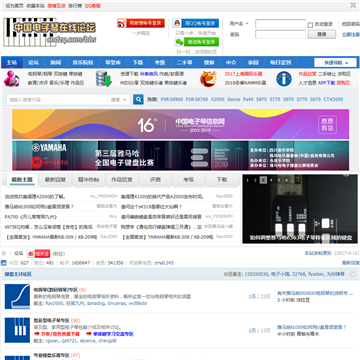Click the blue statistics chart icon
The width and height of the screenshot is (360, 360).
click(x=3, y=263)
